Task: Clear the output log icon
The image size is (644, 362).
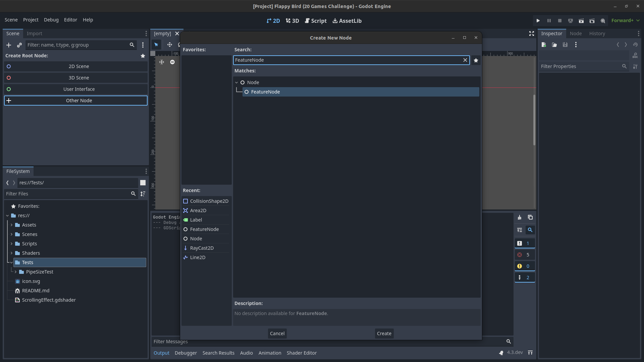Action: coord(519,218)
